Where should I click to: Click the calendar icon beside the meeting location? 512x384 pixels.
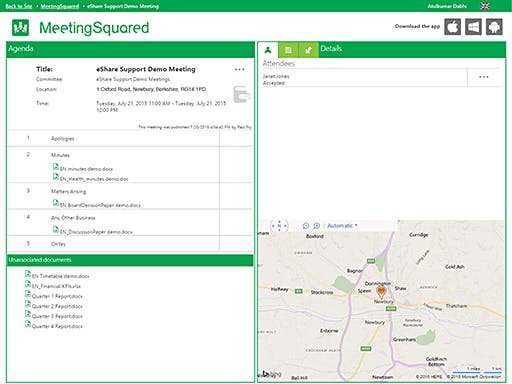(241, 95)
